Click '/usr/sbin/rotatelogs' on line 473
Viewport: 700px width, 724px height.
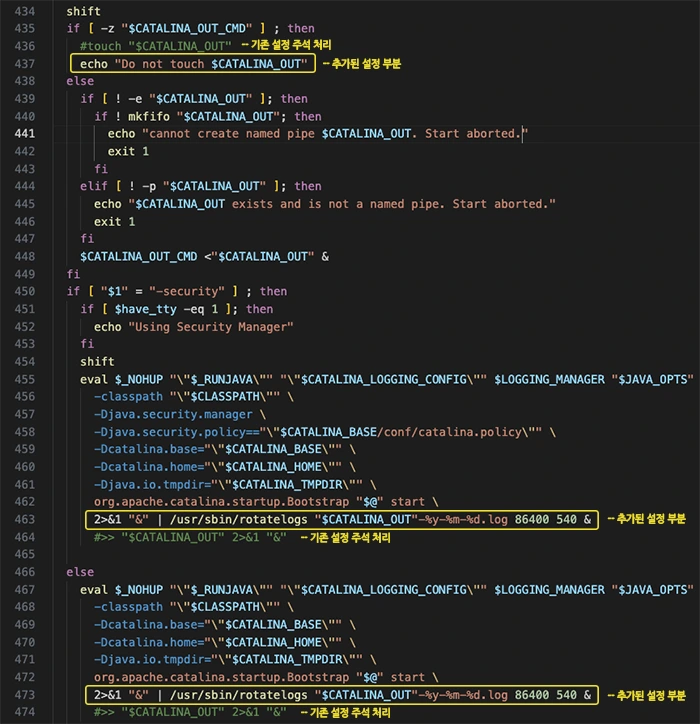[238, 695]
